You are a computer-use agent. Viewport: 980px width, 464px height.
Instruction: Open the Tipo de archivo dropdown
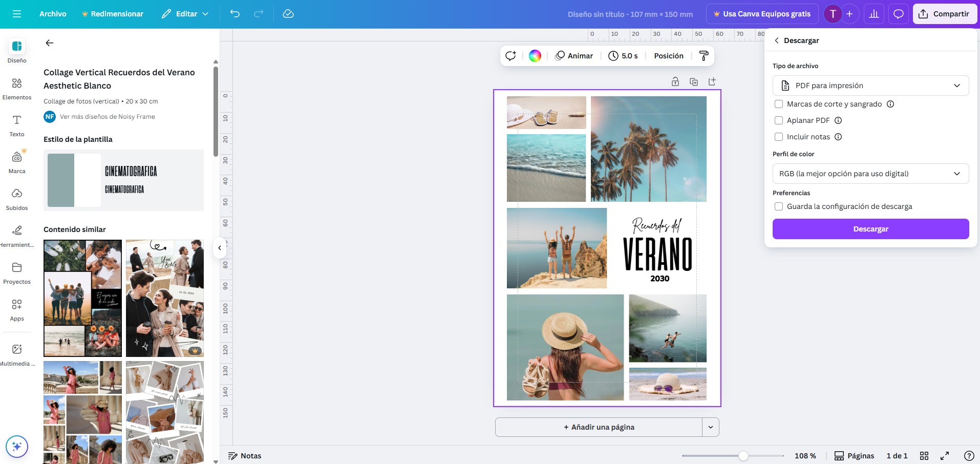point(870,86)
